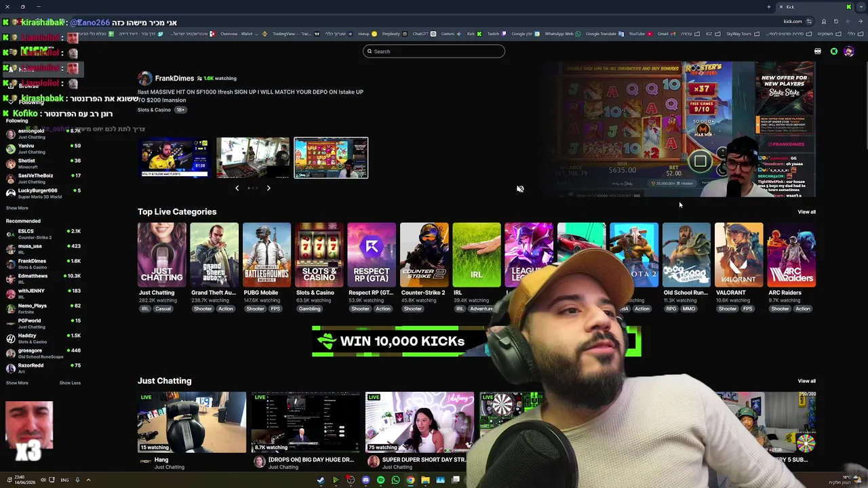The height and width of the screenshot is (488, 868).
Task: Click MMO tag under Old School RuneScape
Action: coord(689,309)
